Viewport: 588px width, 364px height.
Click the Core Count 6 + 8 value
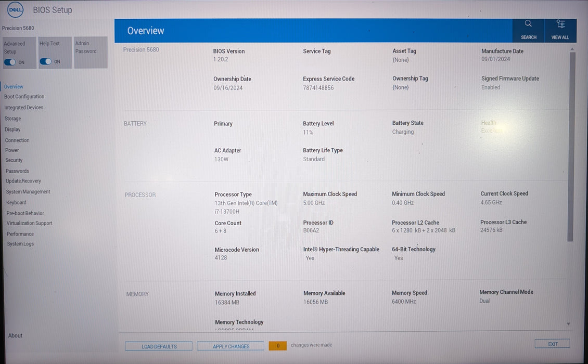tap(221, 231)
